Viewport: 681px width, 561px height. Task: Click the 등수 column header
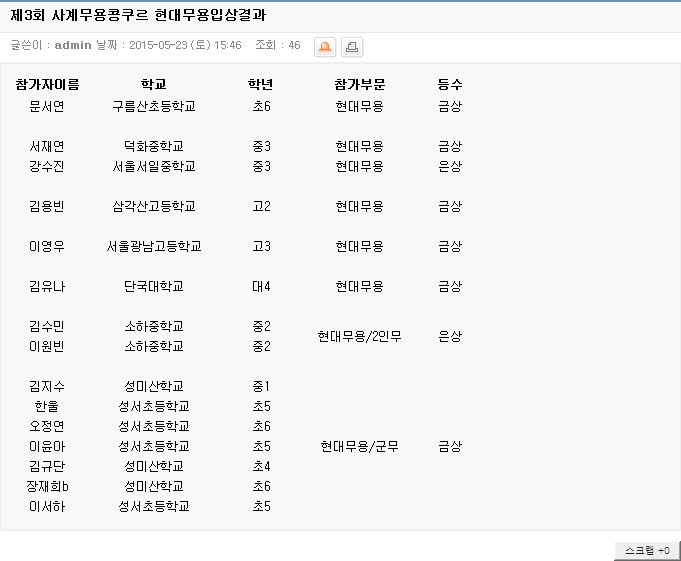point(450,84)
